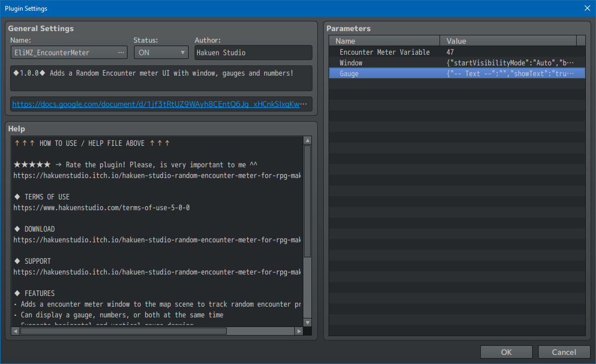The width and height of the screenshot is (596, 364).
Task: Click the Help scroll down arrow
Action: click(x=308, y=323)
